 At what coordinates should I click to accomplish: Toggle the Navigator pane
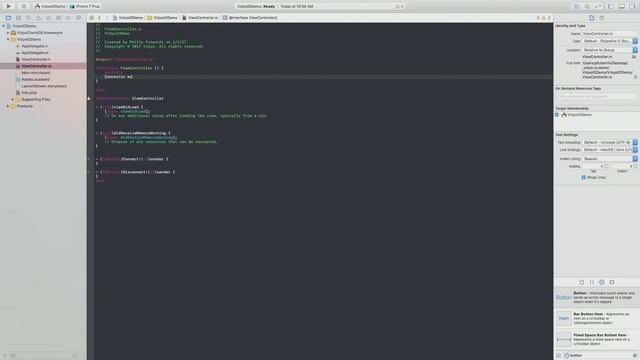coord(611,7)
